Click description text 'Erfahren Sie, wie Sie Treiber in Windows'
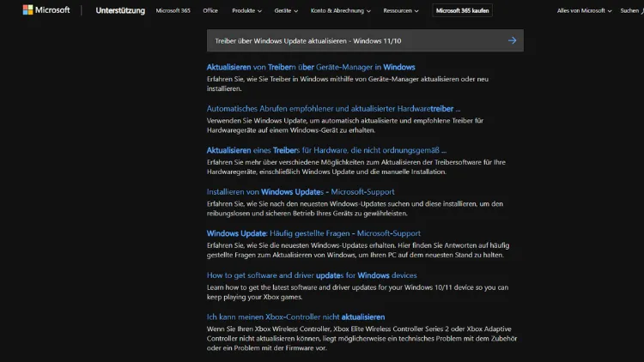Viewport: 644px width, 362px height. point(348,84)
